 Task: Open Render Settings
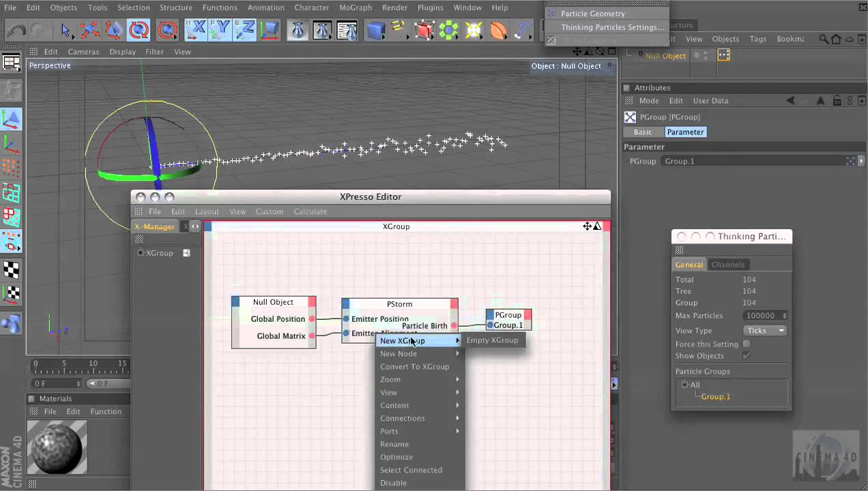pos(347,30)
